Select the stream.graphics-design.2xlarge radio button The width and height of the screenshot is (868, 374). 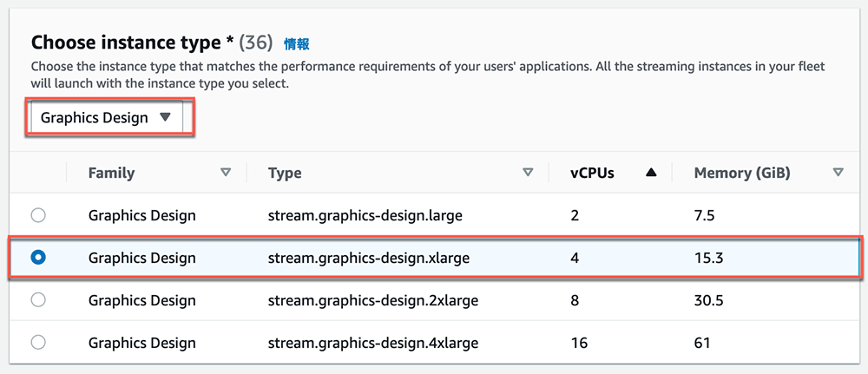(x=38, y=300)
